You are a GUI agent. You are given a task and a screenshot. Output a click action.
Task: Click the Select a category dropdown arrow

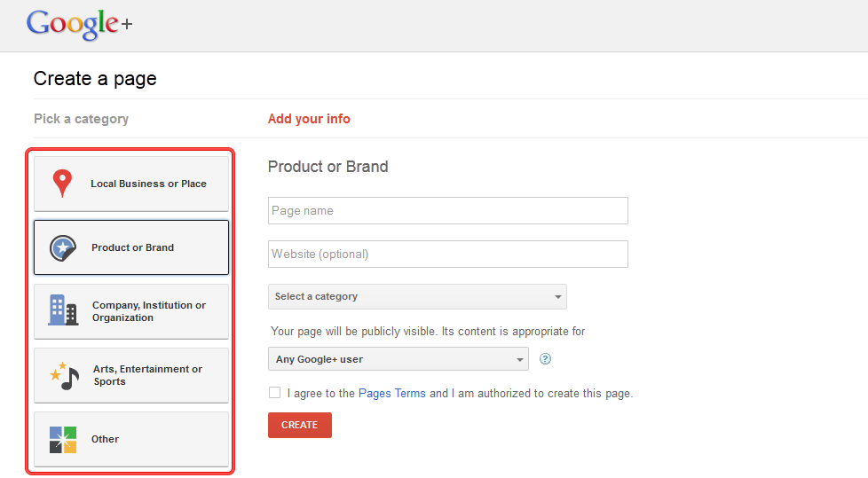(x=557, y=297)
